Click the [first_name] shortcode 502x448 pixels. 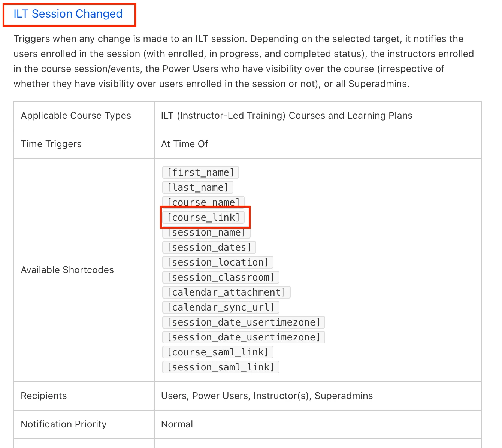(x=200, y=172)
